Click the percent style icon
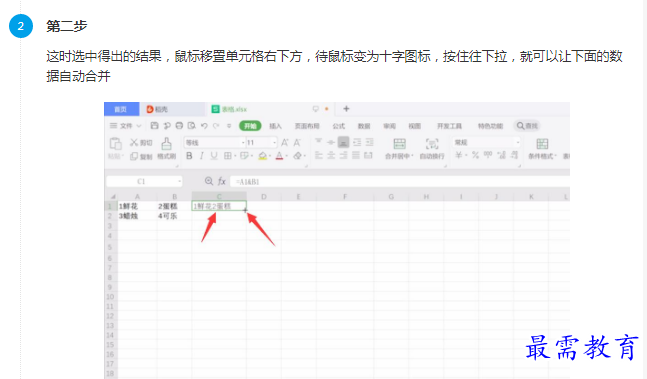Screen dimensions: 647x379 click(x=475, y=155)
